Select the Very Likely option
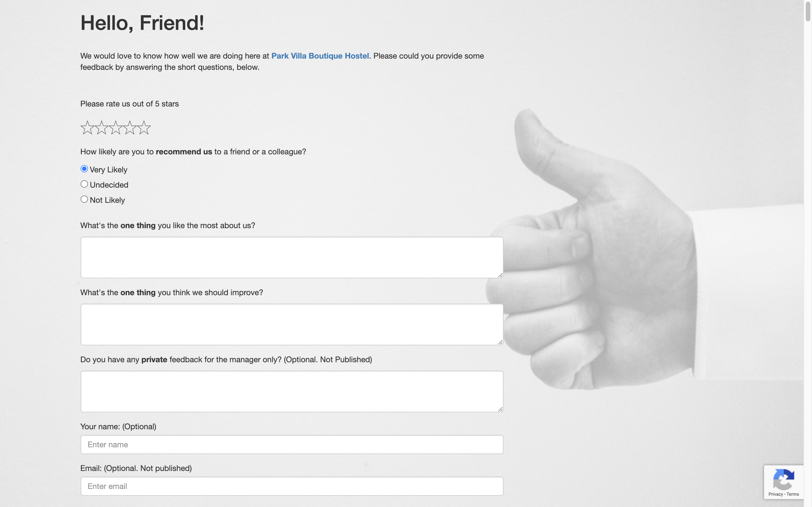The height and width of the screenshot is (507, 812). pos(84,169)
